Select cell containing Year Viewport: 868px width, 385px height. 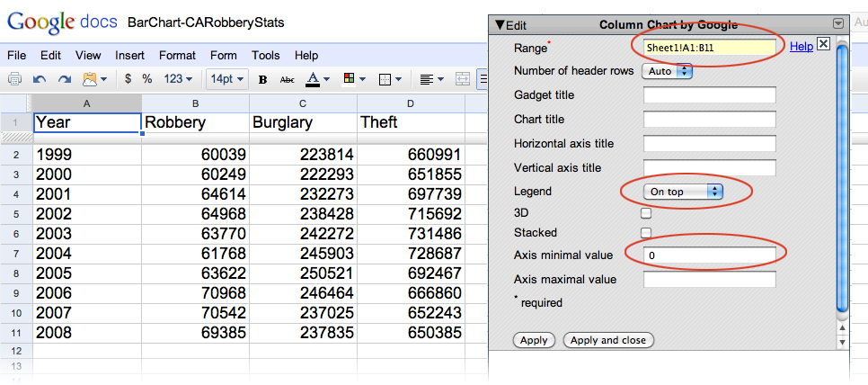87,122
